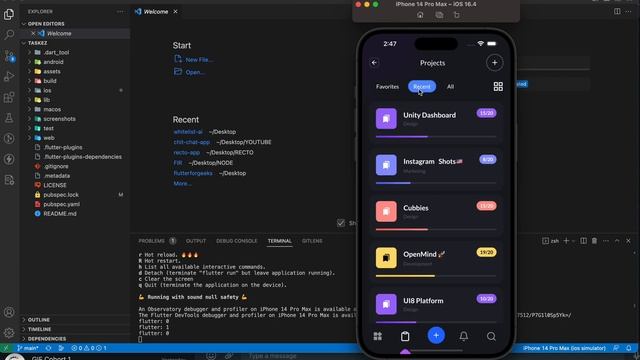Switch to the Debug Console tab
640x360 pixels.
point(237,241)
